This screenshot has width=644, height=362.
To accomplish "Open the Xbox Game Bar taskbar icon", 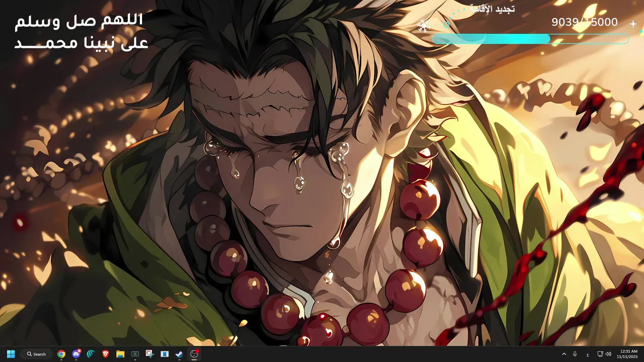I will 135,354.
